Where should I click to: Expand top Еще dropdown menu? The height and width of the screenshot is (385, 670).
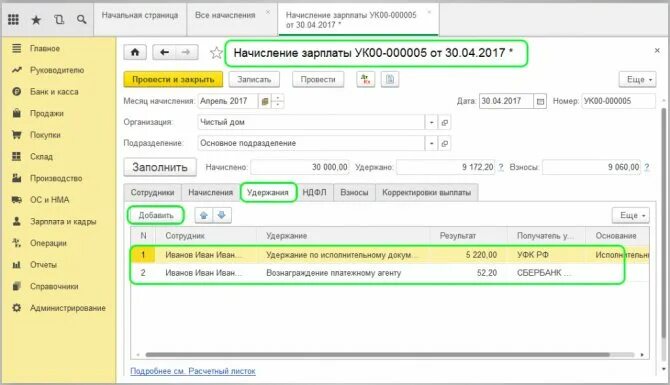pyautogui.click(x=637, y=79)
